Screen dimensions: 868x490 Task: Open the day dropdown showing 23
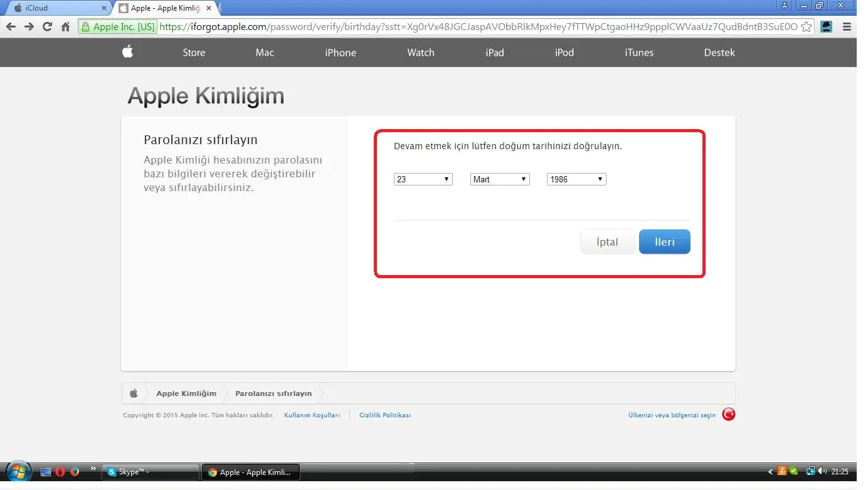pyautogui.click(x=423, y=179)
